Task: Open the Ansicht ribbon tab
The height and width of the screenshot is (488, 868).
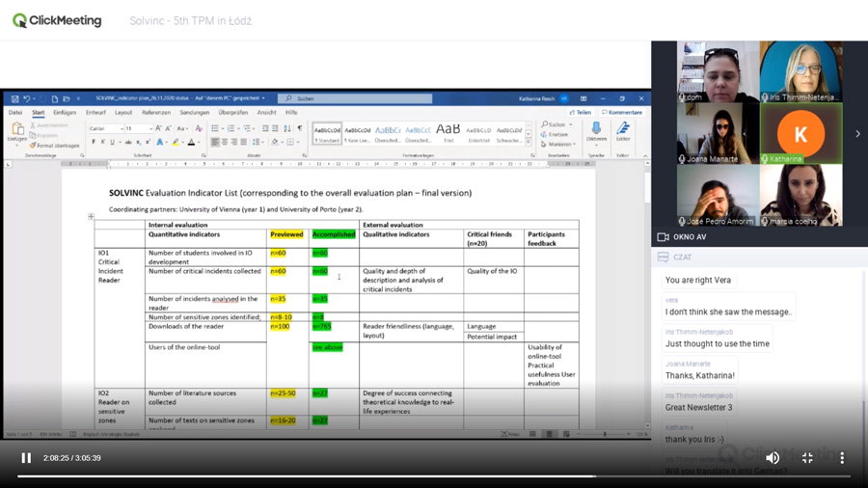Action: 267,112
